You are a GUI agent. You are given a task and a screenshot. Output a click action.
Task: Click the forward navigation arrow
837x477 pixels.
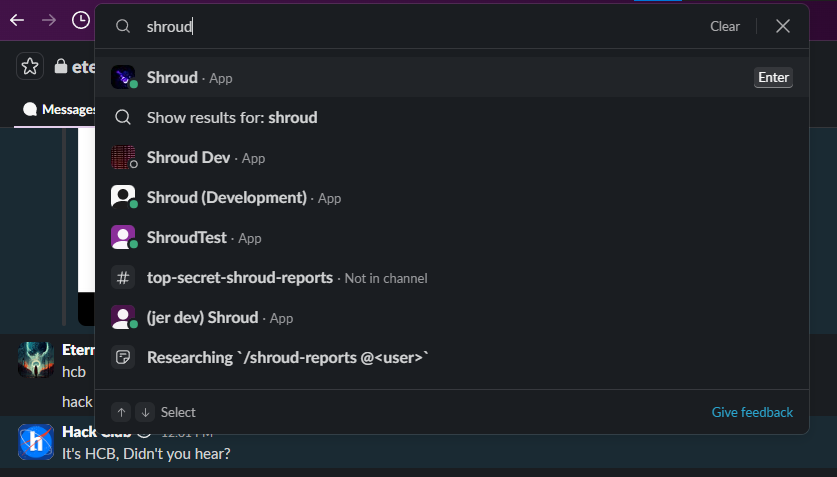click(x=49, y=20)
